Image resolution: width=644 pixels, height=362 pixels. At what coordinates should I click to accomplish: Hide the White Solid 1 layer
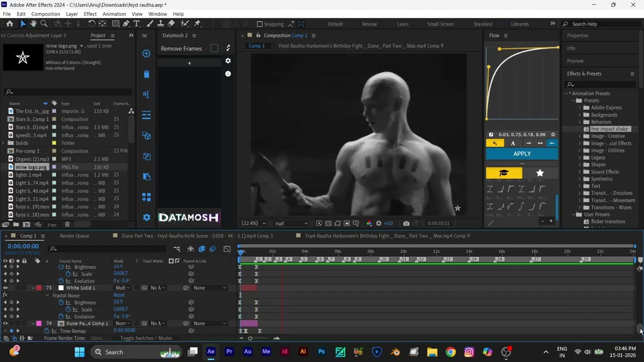(x=6, y=288)
